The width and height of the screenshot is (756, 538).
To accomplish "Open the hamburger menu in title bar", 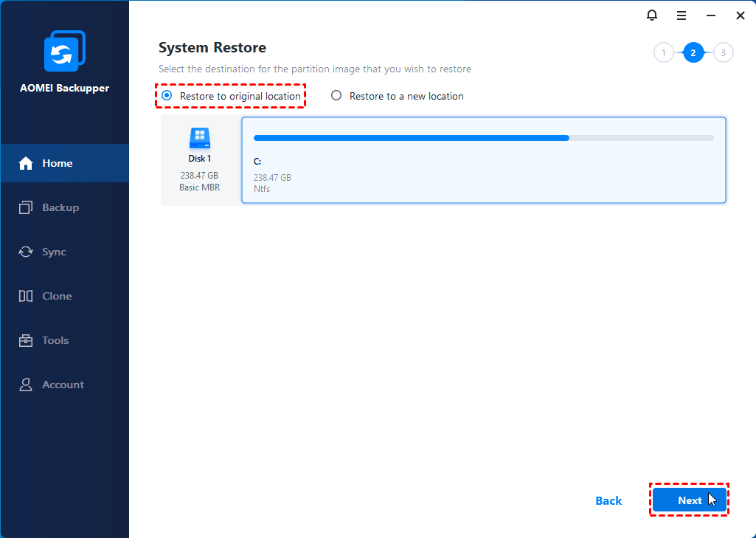I will 681,15.
